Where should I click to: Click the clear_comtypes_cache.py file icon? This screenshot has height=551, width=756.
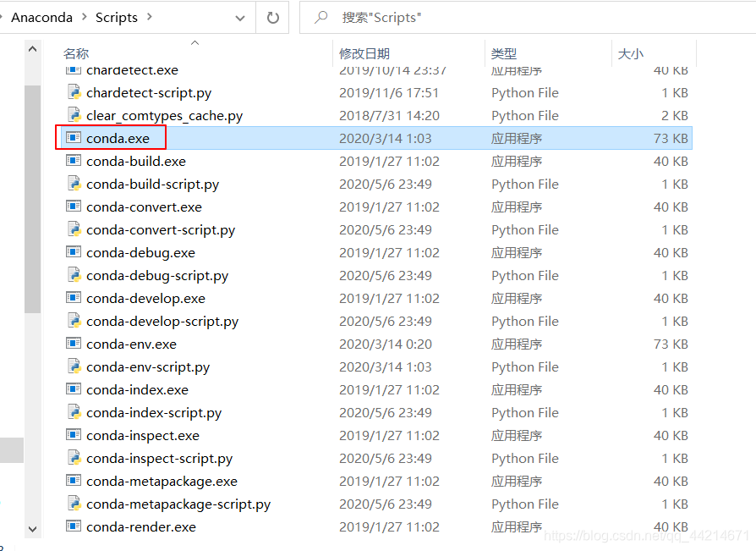coord(74,115)
